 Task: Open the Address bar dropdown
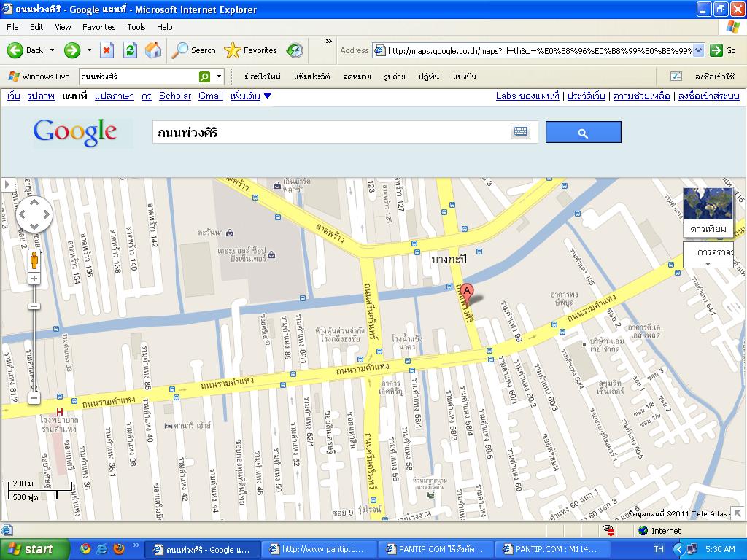[699, 50]
